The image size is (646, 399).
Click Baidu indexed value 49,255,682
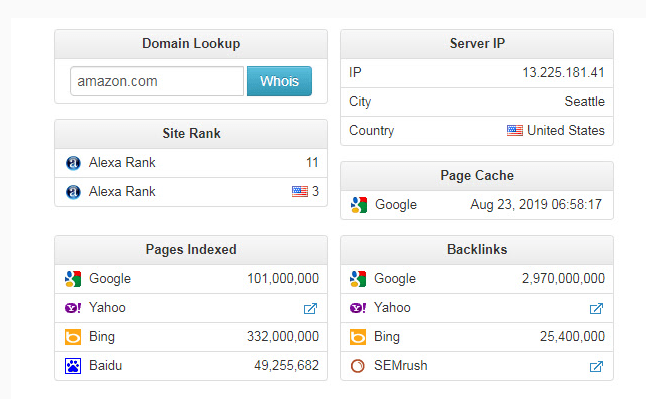tap(286, 365)
